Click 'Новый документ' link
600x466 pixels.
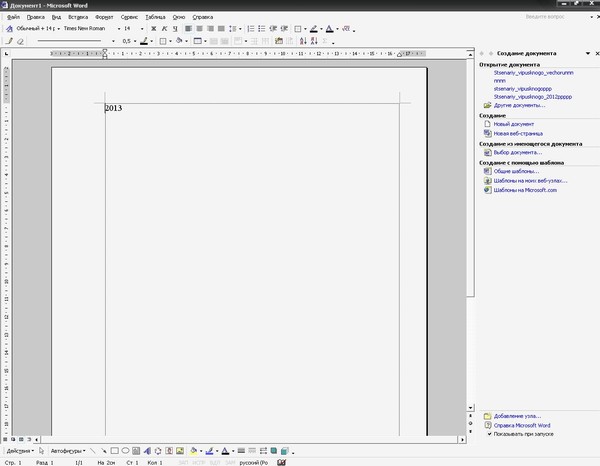tap(514, 124)
